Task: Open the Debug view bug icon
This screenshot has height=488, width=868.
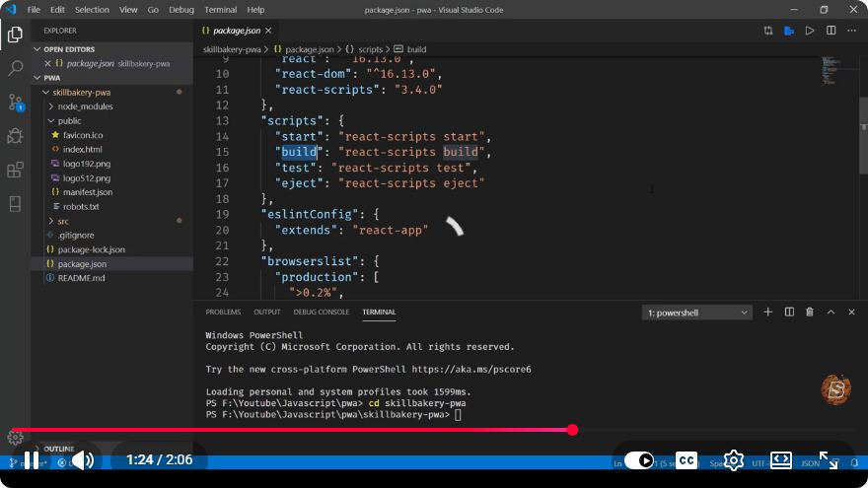Action: pyautogui.click(x=15, y=136)
